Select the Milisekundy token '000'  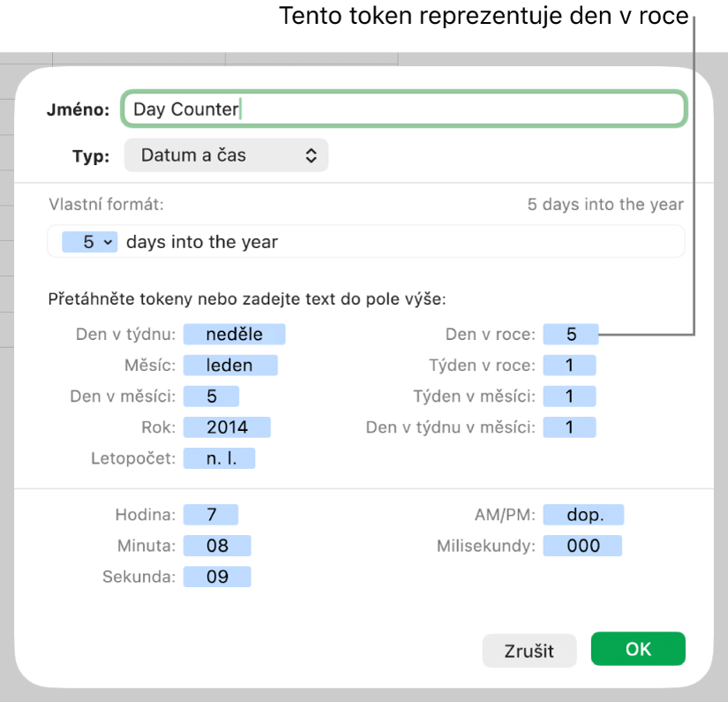click(x=582, y=546)
